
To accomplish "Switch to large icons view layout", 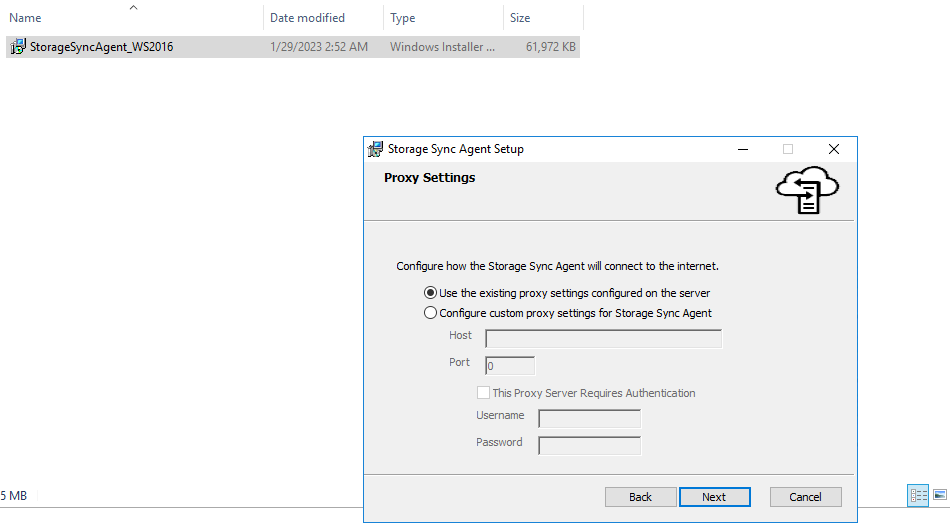I will tap(939, 495).
